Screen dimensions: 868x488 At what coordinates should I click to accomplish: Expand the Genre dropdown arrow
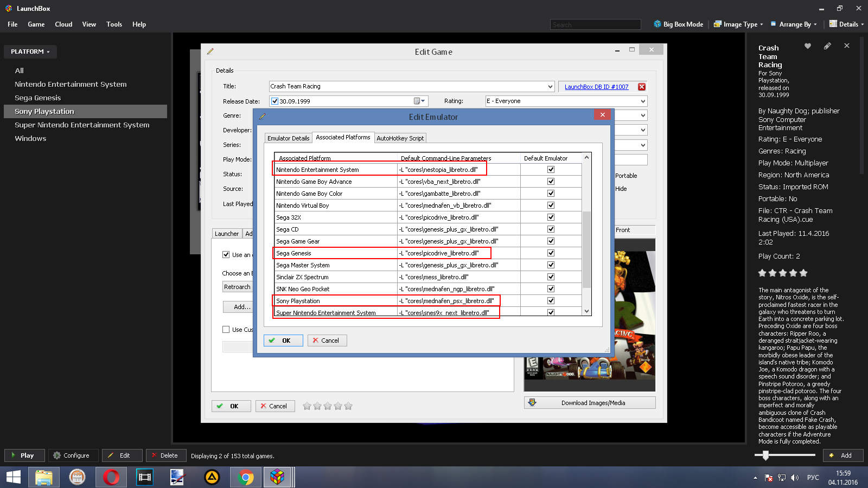pyautogui.click(x=643, y=115)
